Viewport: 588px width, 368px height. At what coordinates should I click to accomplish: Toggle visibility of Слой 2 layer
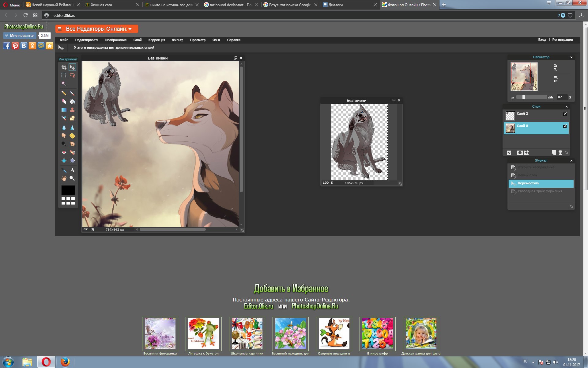[x=565, y=114]
